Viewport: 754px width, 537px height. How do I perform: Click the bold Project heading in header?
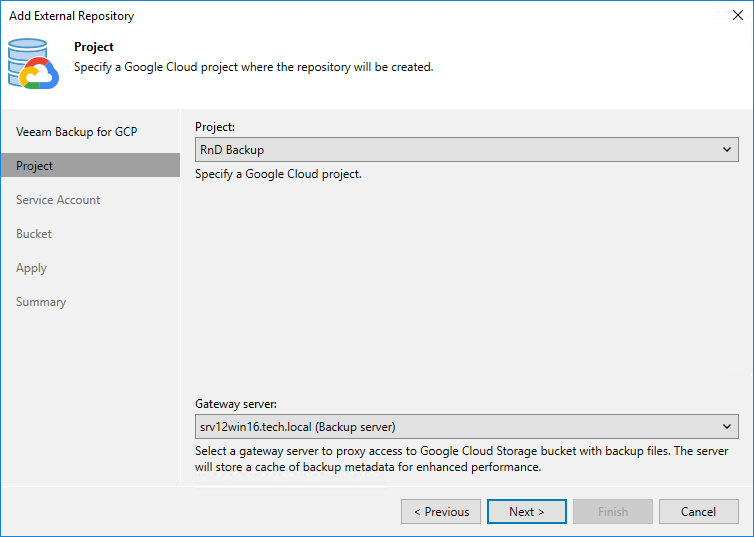tap(94, 47)
